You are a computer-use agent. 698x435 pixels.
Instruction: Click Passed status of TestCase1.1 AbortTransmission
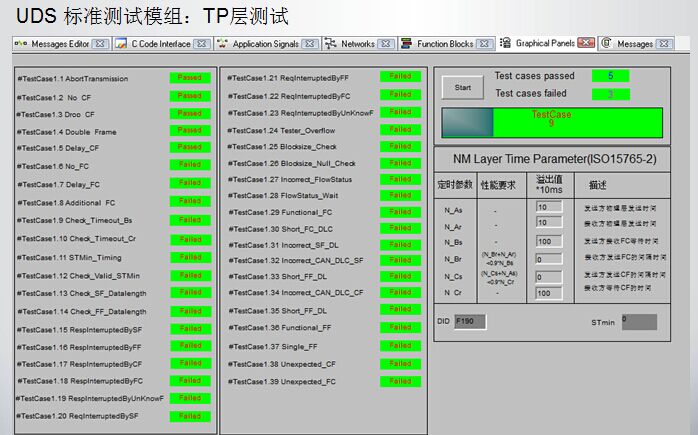click(190, 77)
